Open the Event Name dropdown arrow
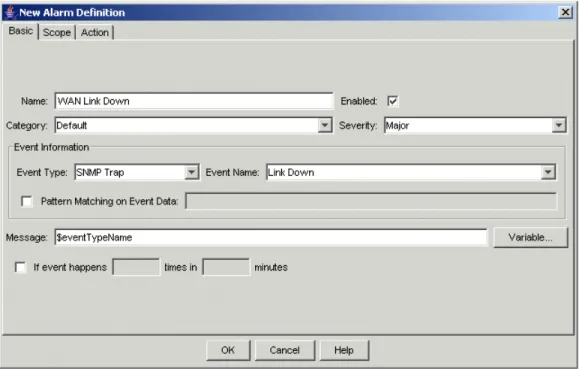 548,172
